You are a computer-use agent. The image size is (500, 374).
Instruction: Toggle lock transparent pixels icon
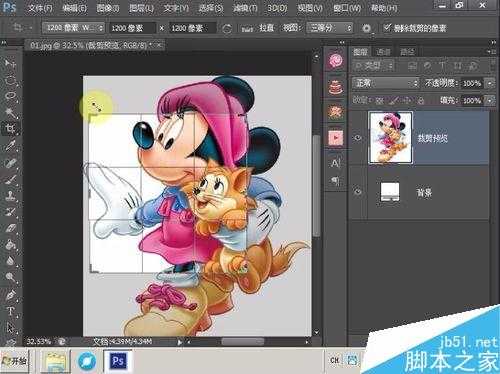click(380, 100)
